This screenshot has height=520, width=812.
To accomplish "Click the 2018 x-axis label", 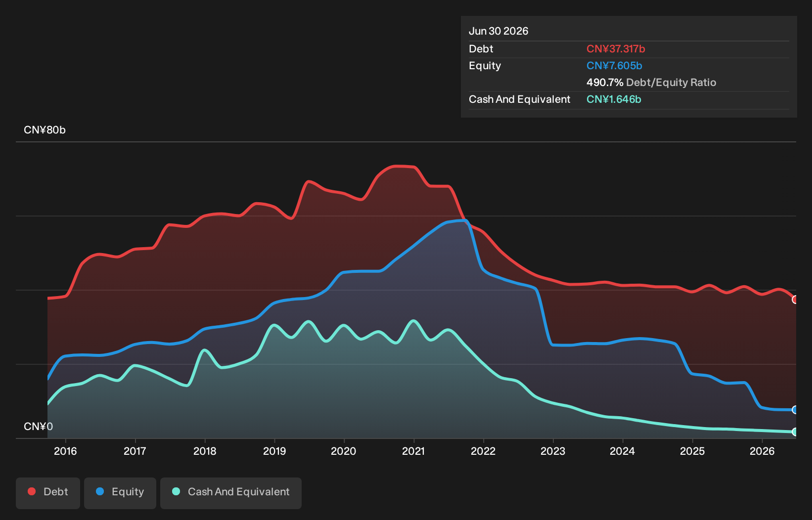I will (205, 451).
